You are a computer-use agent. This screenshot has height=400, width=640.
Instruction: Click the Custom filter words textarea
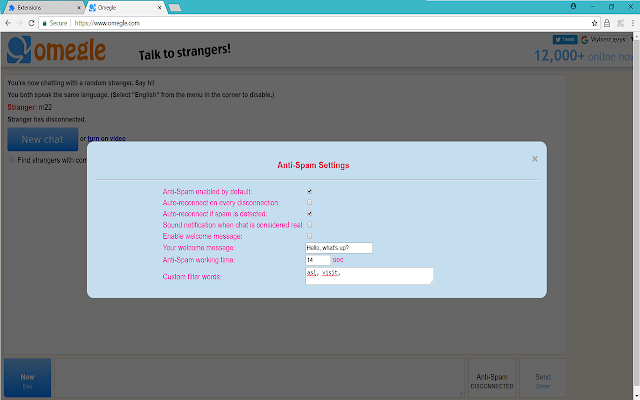369,276
